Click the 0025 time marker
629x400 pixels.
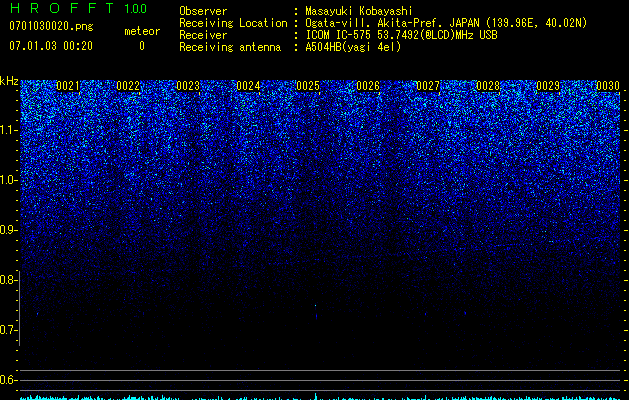[x=308, y=86]
